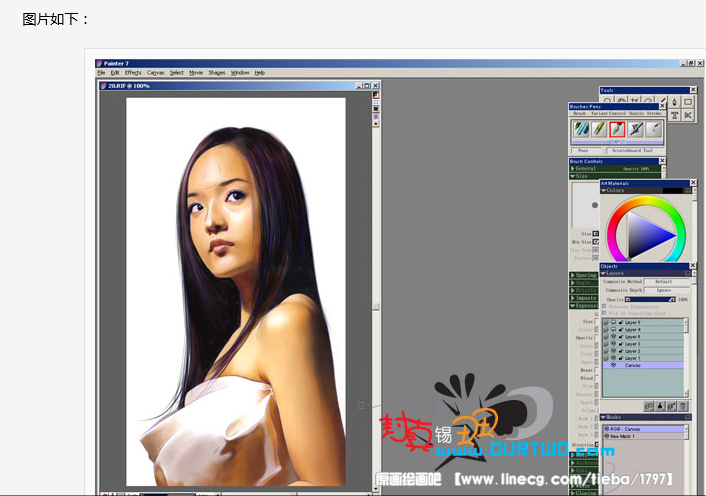Collapse the Size section in Brush Controls

pos(573,176)
